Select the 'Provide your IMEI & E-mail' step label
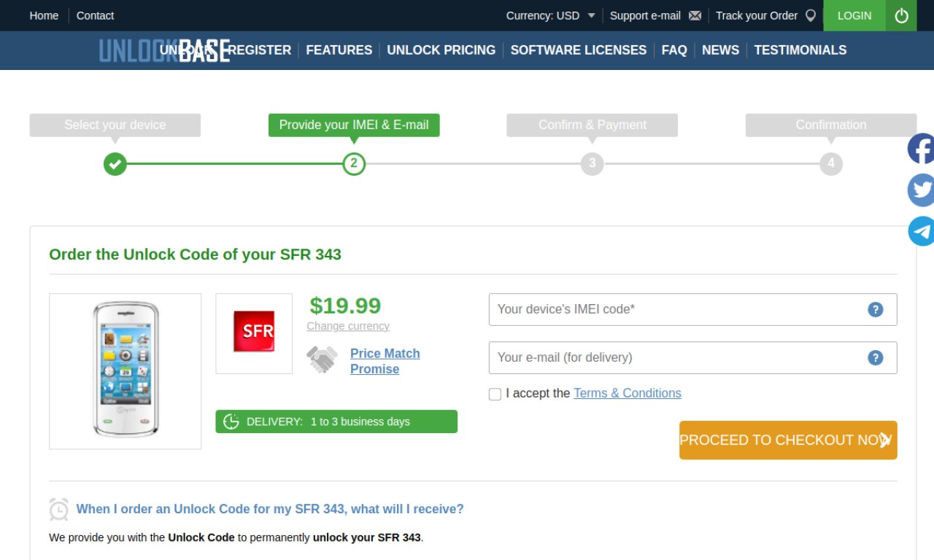The width and height of the screenshot is (934, 560). point(354,125)
